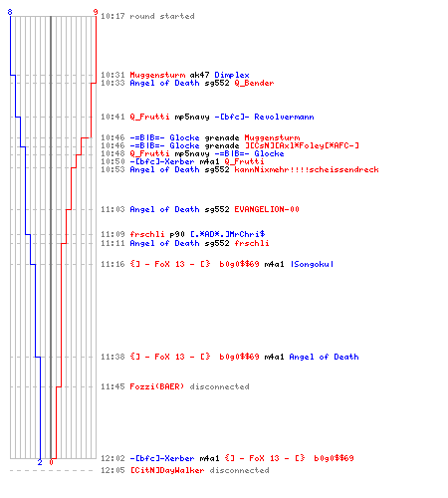
Task: Click blue team starting count 8
Action: [10, 12]
